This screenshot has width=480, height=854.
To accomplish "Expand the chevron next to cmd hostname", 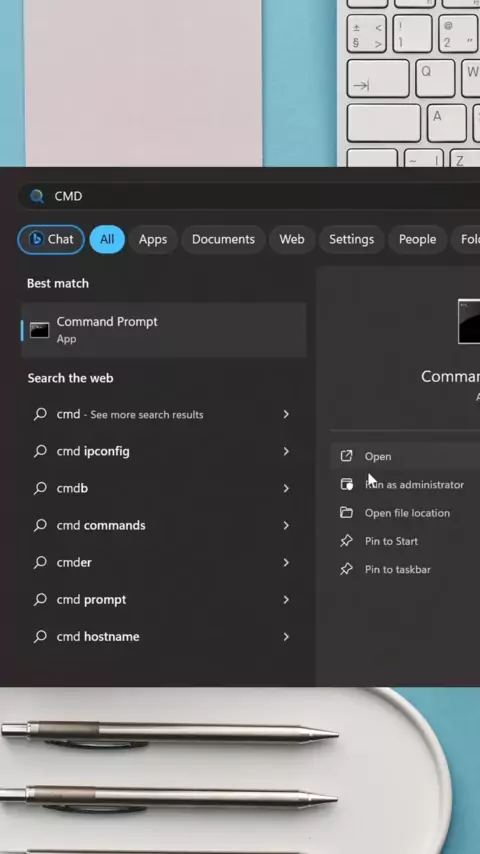I will (286, 637).
